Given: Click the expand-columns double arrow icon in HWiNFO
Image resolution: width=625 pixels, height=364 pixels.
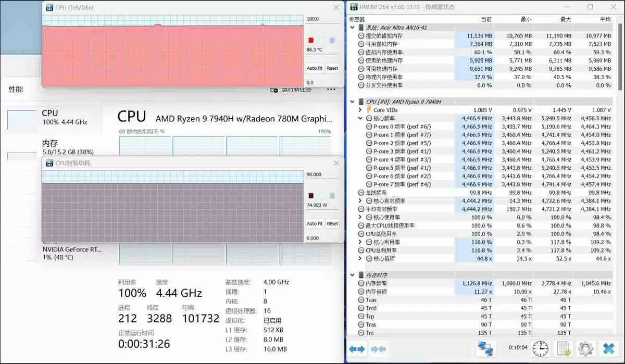Looking at the screenshot, I should 357,349.
